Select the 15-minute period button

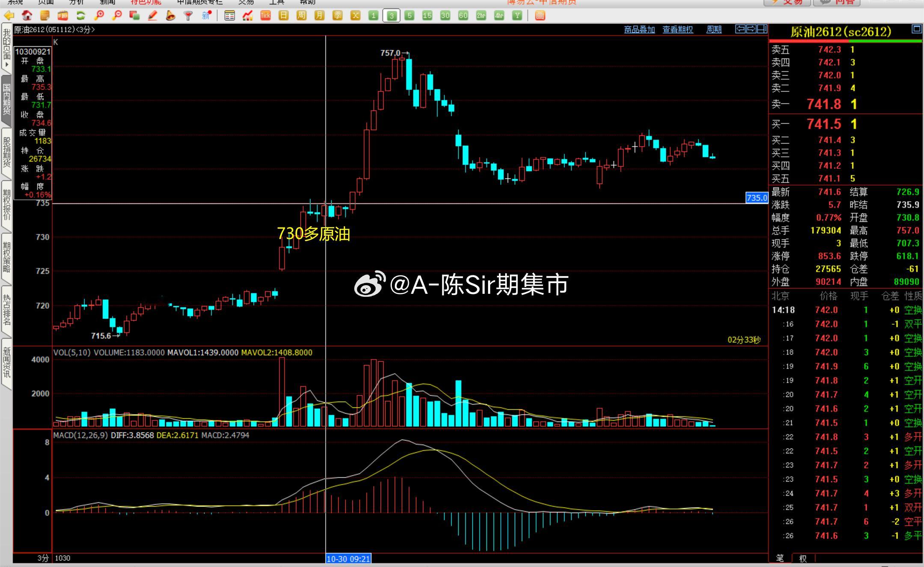(427, 16)
